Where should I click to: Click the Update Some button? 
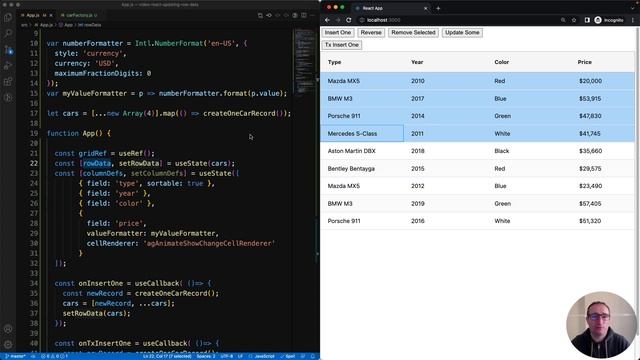click(462, 33)
